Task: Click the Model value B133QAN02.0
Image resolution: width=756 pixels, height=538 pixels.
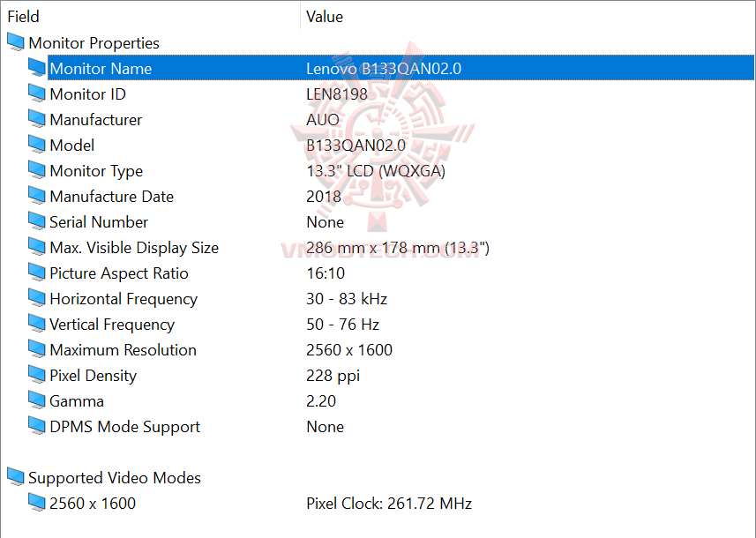Action: coord(356,146)
